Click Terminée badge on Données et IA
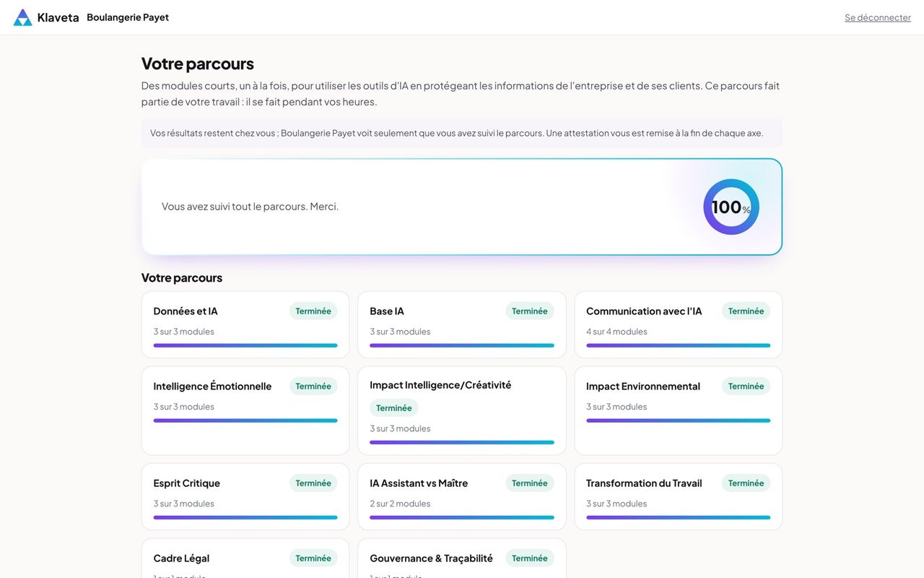Viewport: 924px width, 578px height. click(x=313, y=311)
